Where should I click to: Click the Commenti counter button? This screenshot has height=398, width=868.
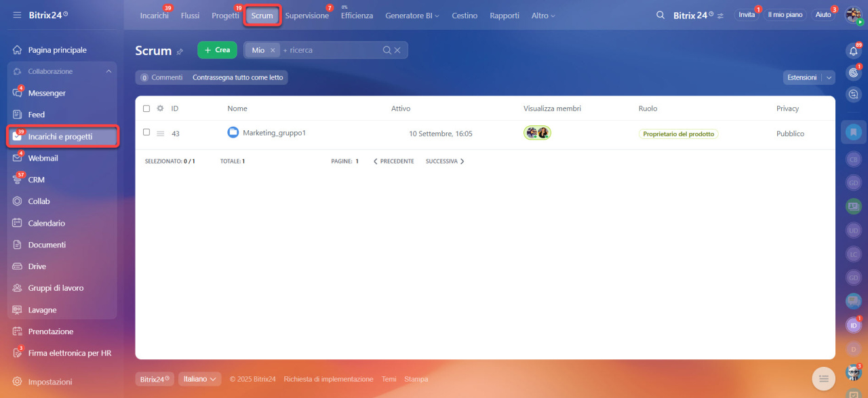click(161, 78)
